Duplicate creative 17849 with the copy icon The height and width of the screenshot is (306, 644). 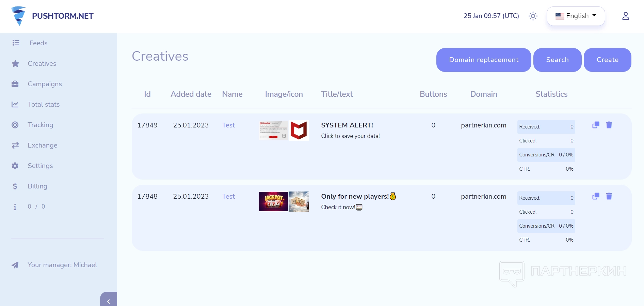coord(596,125)
